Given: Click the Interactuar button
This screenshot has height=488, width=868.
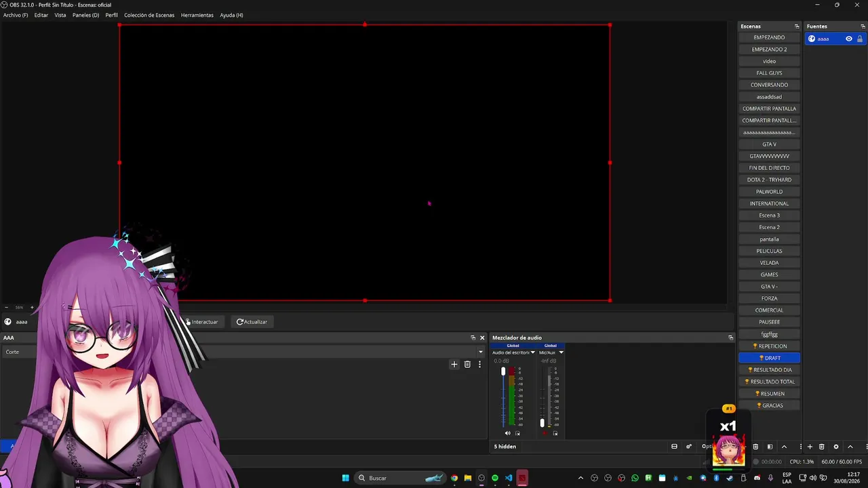Looking at the screenshot, I should [203, 322].
